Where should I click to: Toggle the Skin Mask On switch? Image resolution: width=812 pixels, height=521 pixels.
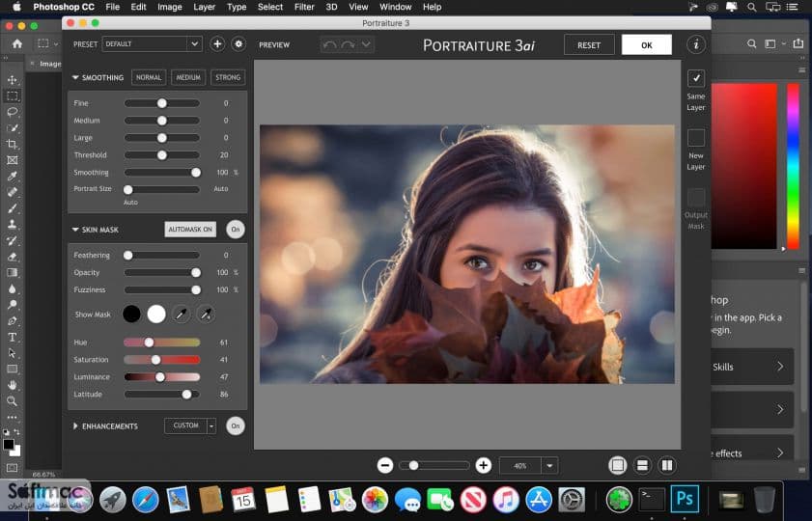[236, 230]
